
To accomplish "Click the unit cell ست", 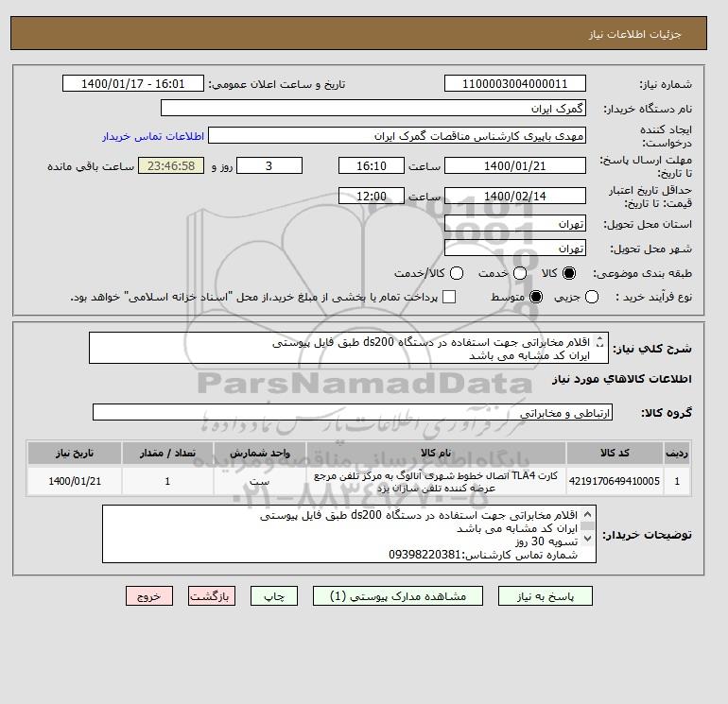I will [260, 481].
